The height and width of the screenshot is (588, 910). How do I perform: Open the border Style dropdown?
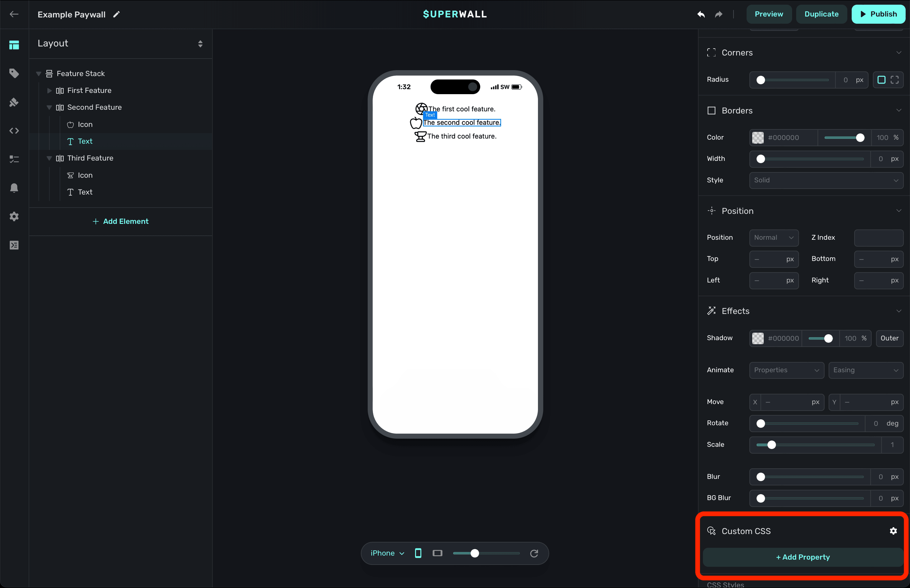coord(826,180)
